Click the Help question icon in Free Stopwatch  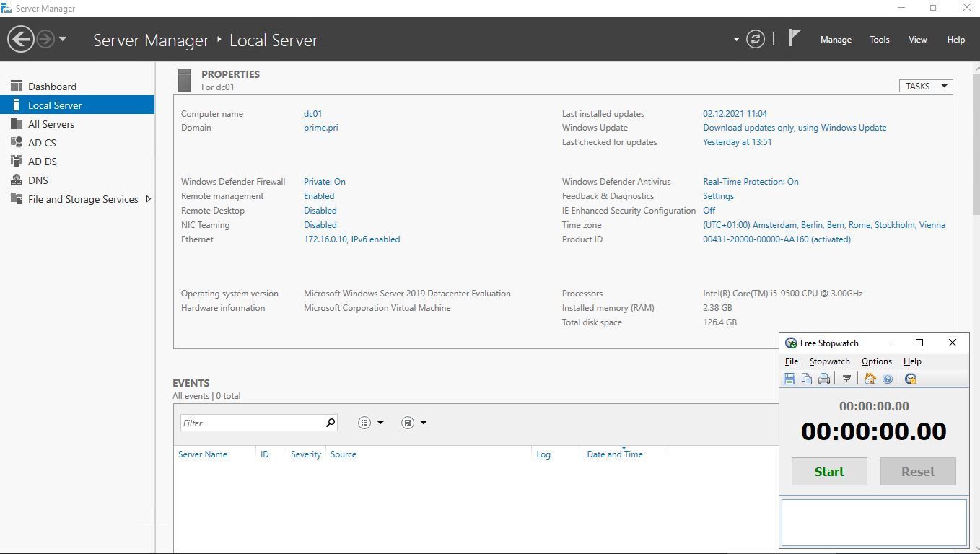888,379
